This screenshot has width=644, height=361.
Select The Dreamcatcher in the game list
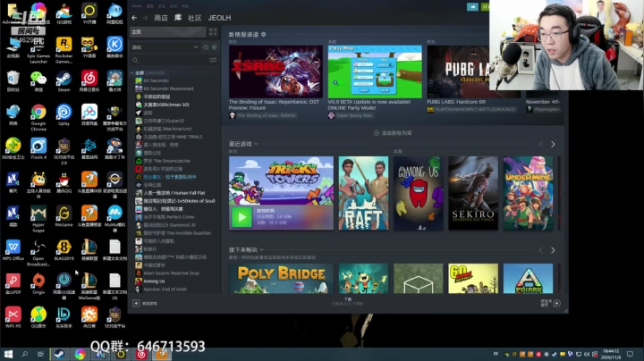(166, 161)
